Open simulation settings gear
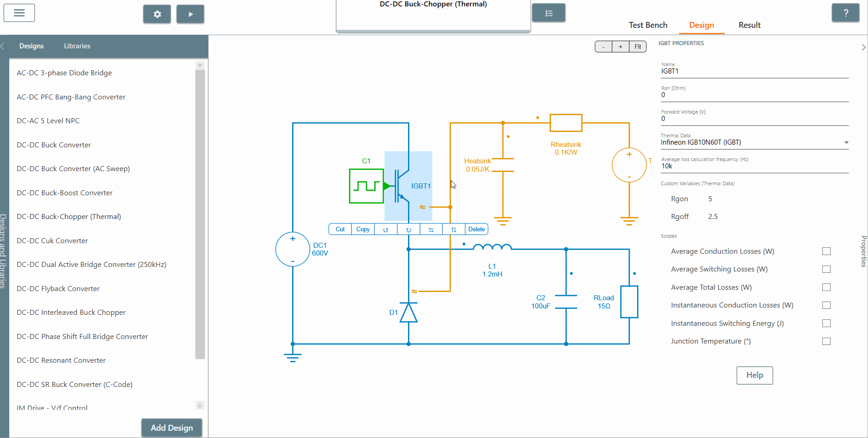The height and width of the screenshot is (438, 868). [x=157, y=14]
